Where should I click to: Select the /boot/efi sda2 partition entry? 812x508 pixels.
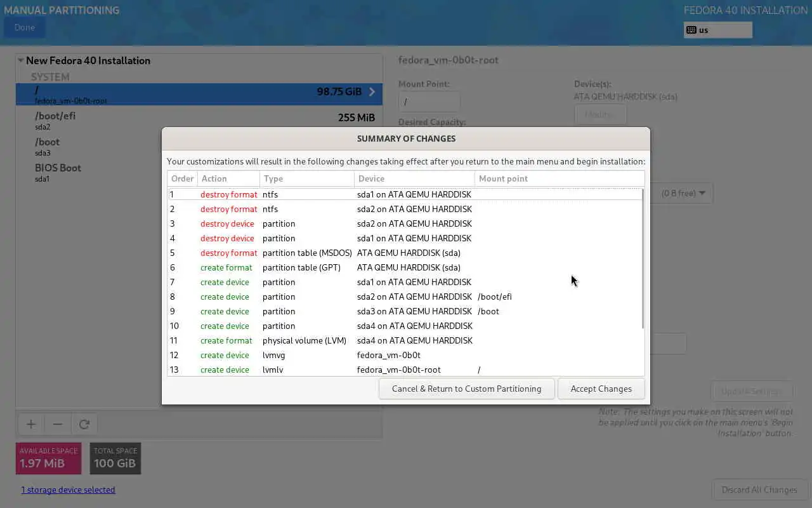point(199,121)
